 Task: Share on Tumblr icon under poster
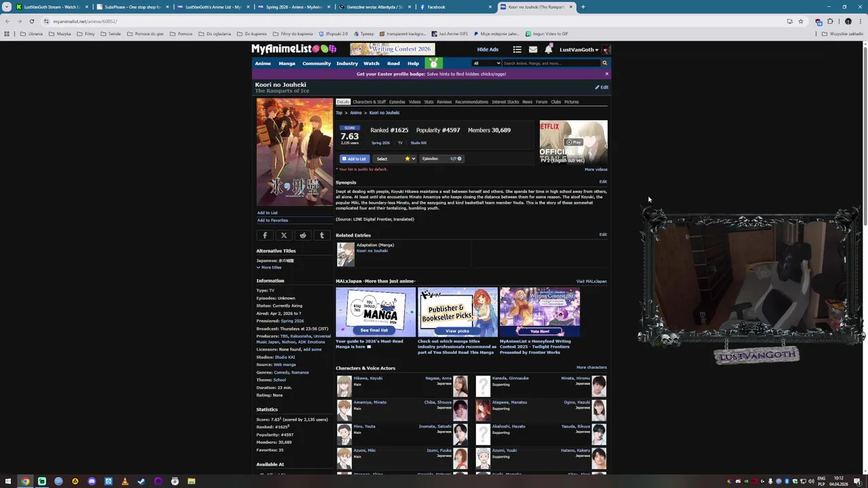pyautogui.click(x=322, y=235)
